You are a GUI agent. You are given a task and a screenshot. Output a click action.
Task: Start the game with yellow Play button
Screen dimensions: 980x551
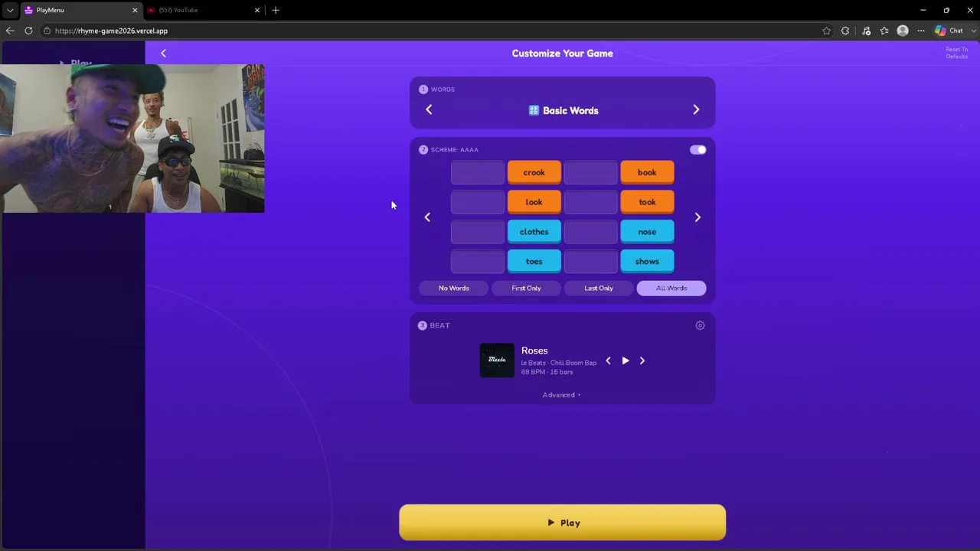562,523
